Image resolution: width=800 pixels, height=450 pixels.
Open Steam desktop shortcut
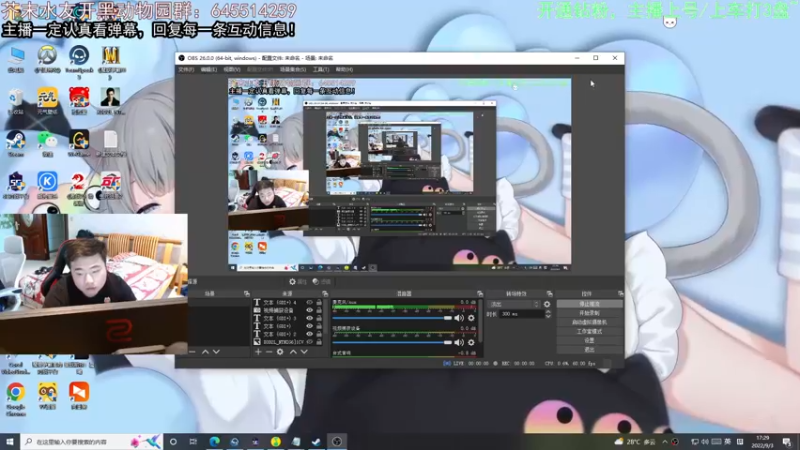click(16, 143)
